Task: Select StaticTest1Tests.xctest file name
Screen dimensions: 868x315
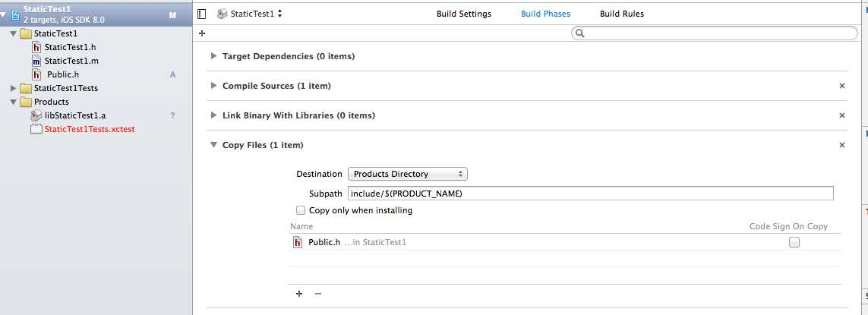Action: point(90,129)
